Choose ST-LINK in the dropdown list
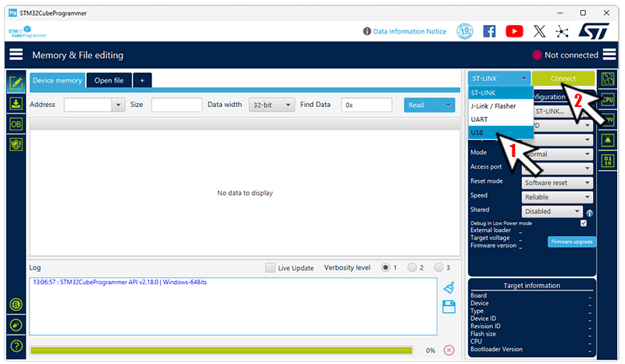625x364 pixels. pos(501,92)
